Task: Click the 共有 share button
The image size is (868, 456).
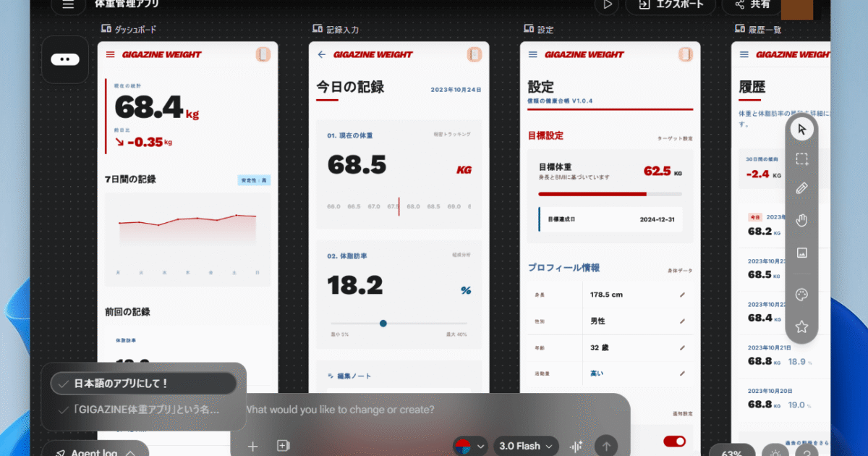Action: click(751, 4)
